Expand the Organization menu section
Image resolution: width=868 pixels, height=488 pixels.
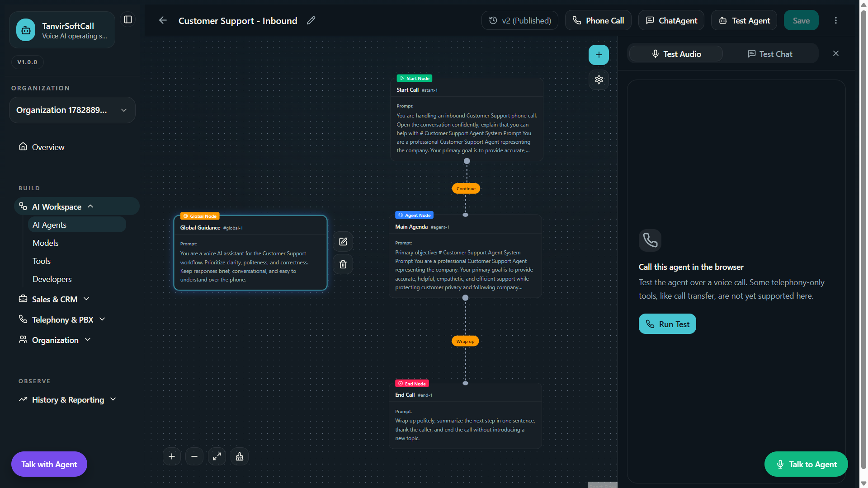click(55, 340)
